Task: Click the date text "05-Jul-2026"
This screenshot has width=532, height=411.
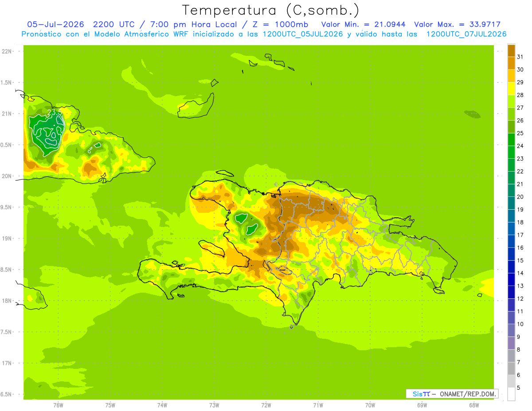Action: pos(55,24)
